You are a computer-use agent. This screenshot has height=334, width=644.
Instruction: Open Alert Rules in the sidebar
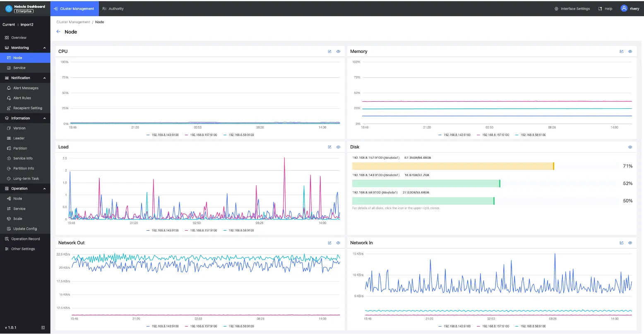pyautogui.click(x=22, y=98)
